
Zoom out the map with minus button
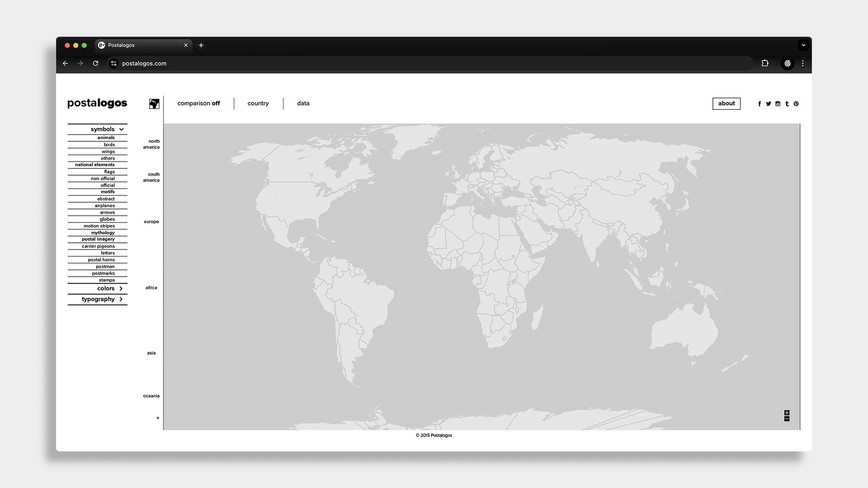787,419
